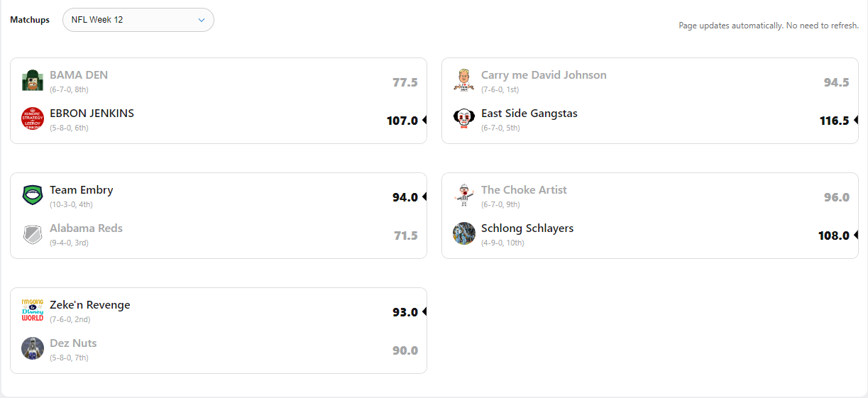868x398 pixels.
Task: Click the Alabama Reds 71.5 score
Action: [x=405, y=236]
